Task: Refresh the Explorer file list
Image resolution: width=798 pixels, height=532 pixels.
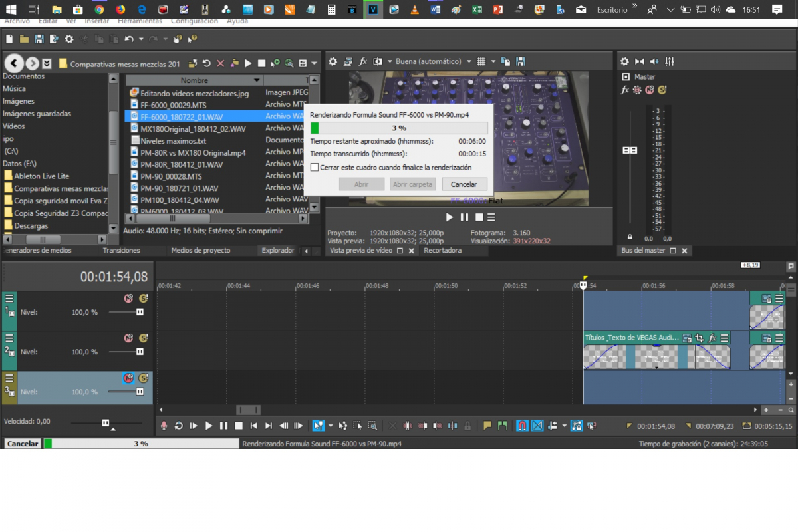Action: [207, 63]
